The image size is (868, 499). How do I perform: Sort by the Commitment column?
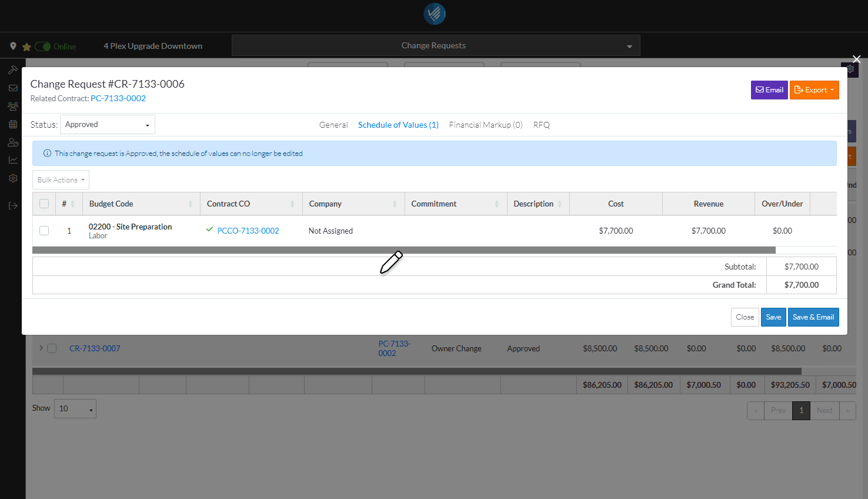[x=456, y=204]
